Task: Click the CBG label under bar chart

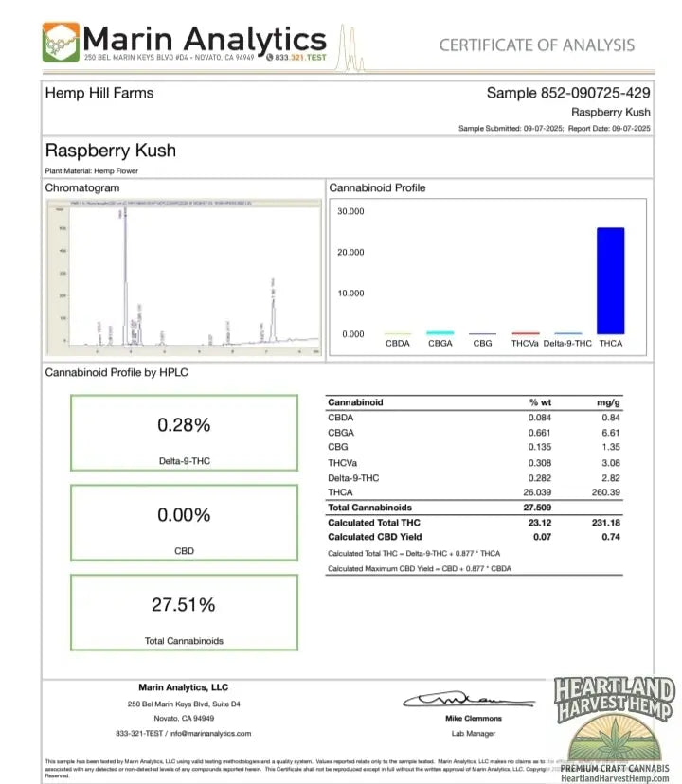Action: pos(482,344)
